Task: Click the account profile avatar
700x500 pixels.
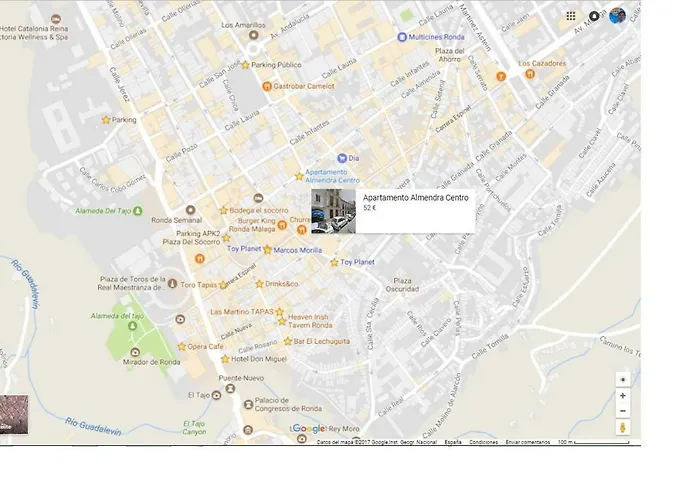Action: tap(617, 16)
